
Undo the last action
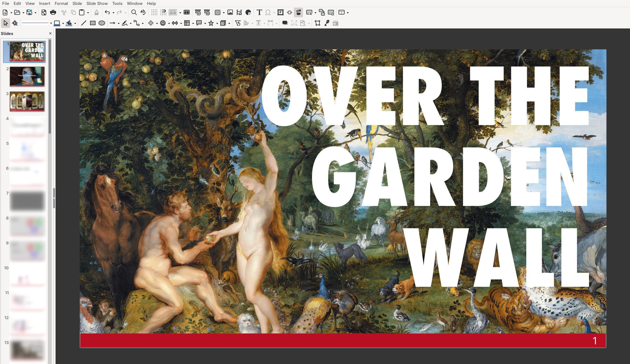(x=107, y=12)
